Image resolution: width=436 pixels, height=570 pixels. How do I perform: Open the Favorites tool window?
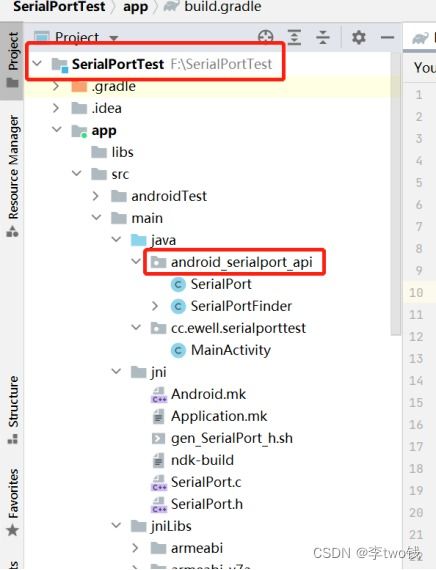coord(12,502)
